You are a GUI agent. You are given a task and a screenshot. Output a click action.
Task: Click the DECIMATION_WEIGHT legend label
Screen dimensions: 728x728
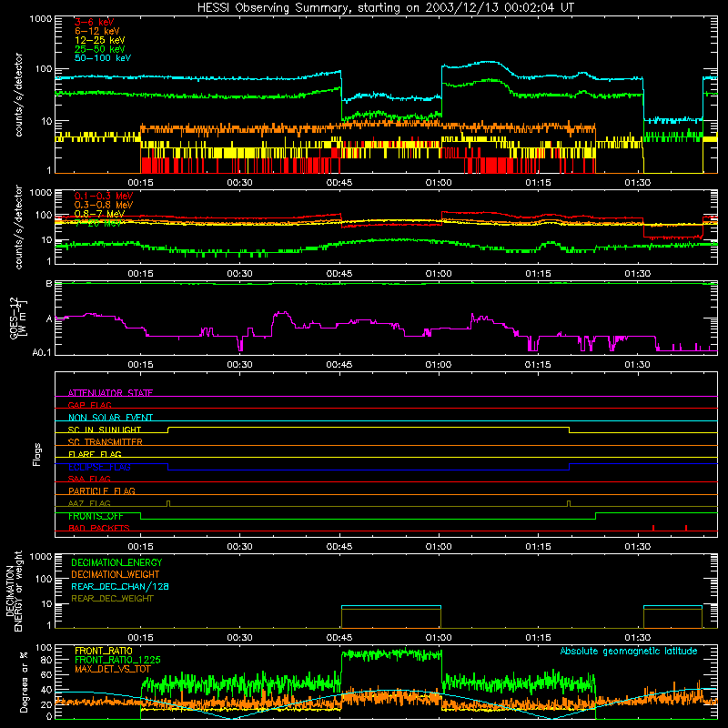tap(116, 574)
